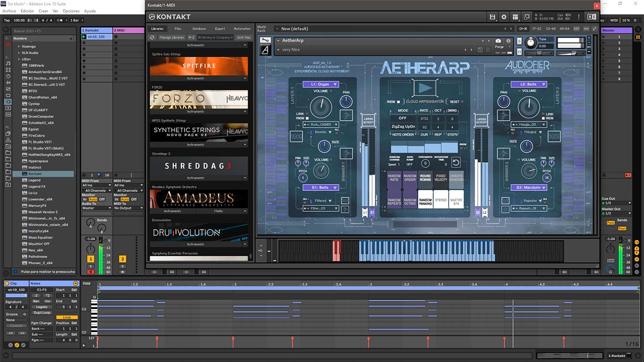Open the L1: Organ source dropdown
This screenshot has width=644, height=362.
click(x=321, y=84)
